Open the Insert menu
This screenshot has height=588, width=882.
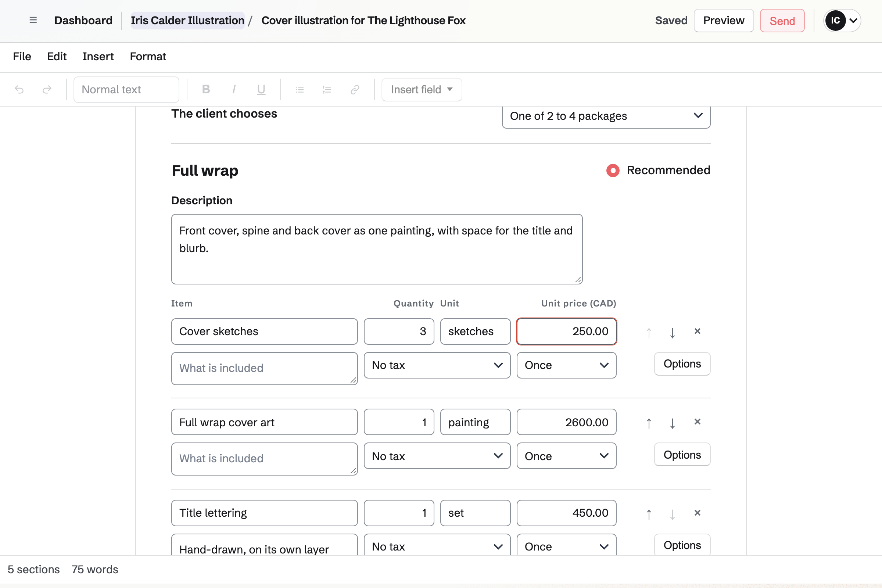point(98,57)
